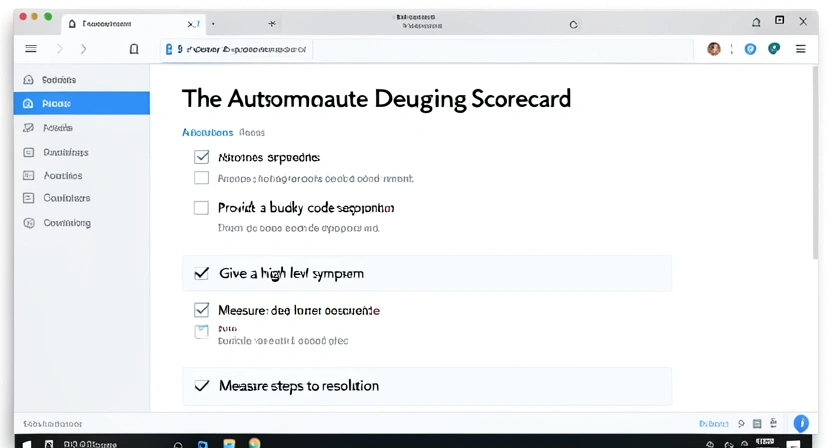Uncheck the Measure checkbox above small box

coord(202,309)
